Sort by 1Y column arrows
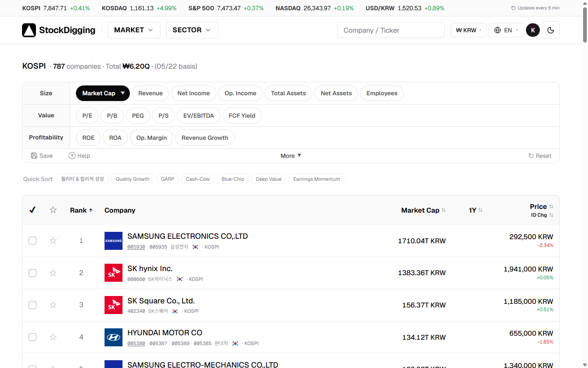 [x=480, y=210]
